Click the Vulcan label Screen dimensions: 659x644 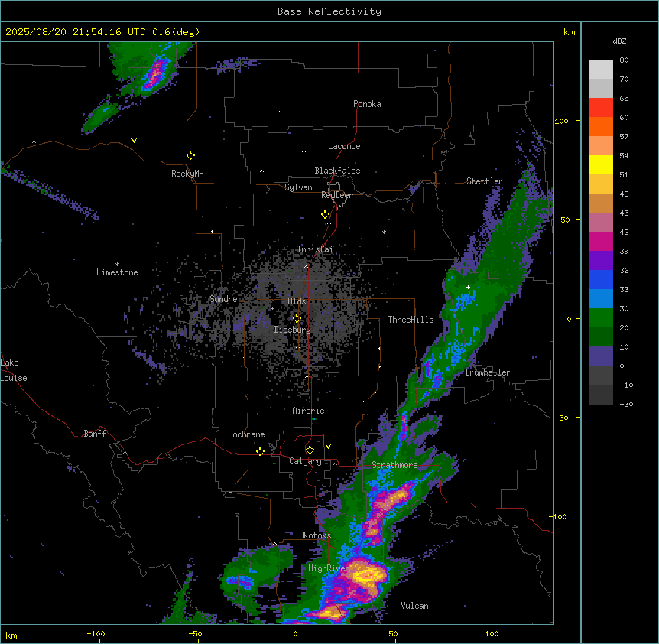click(x=415, y=606)
